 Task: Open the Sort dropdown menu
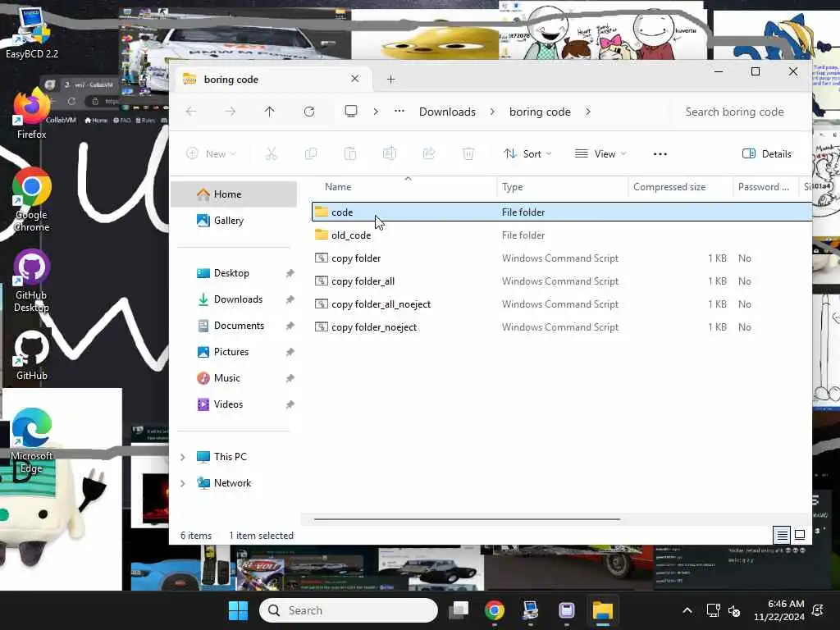pos(527,153)
